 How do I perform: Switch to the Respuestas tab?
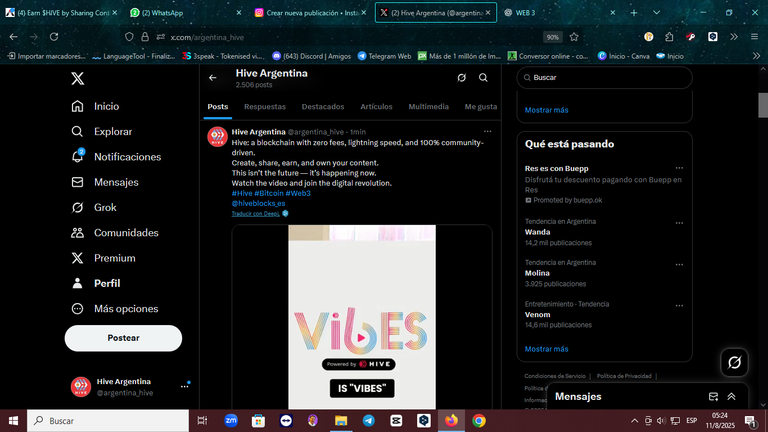click(x=265, y=107)
